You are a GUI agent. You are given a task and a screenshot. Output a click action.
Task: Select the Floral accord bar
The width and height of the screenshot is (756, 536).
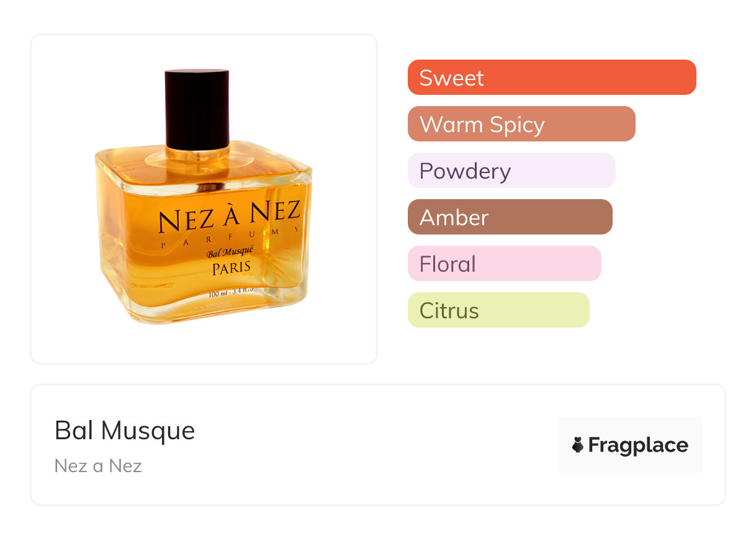[x=504, y=264]
